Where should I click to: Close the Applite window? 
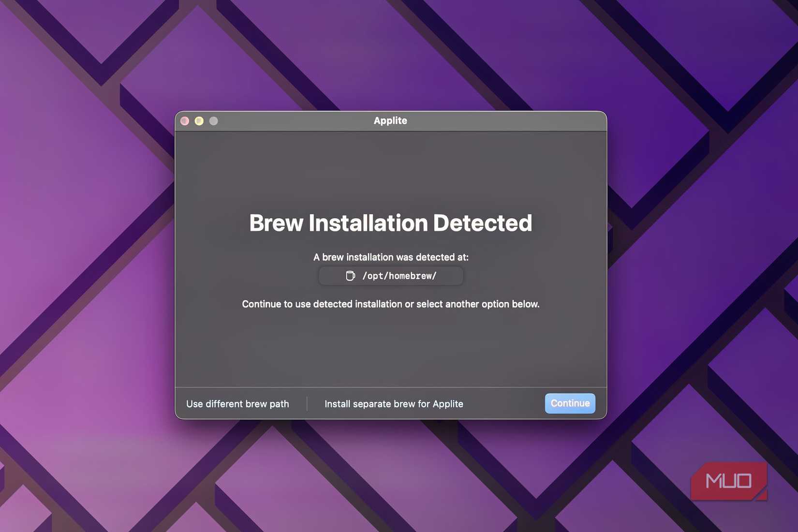point(185,121)
